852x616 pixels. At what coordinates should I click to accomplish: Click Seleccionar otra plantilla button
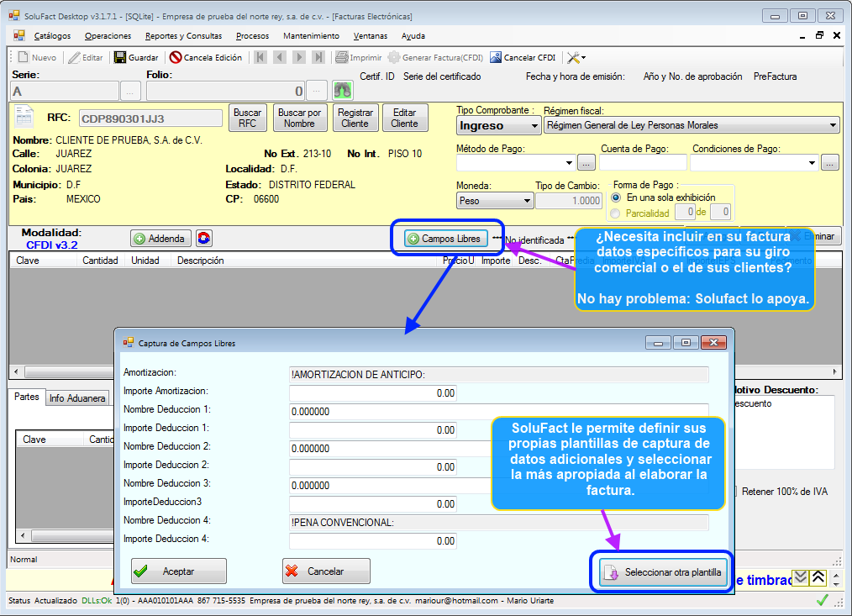(x=663, y=572)
